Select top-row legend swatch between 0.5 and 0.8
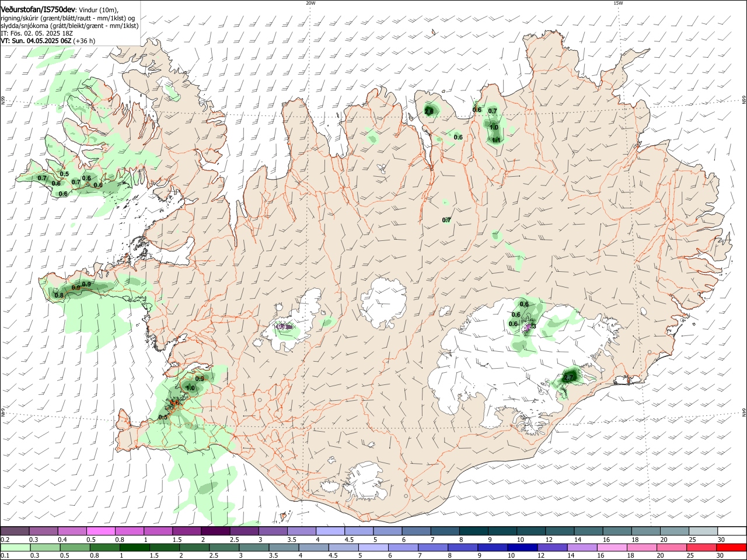Image resolution: width=747 pixels, height=560 pixels. [100, 531]
